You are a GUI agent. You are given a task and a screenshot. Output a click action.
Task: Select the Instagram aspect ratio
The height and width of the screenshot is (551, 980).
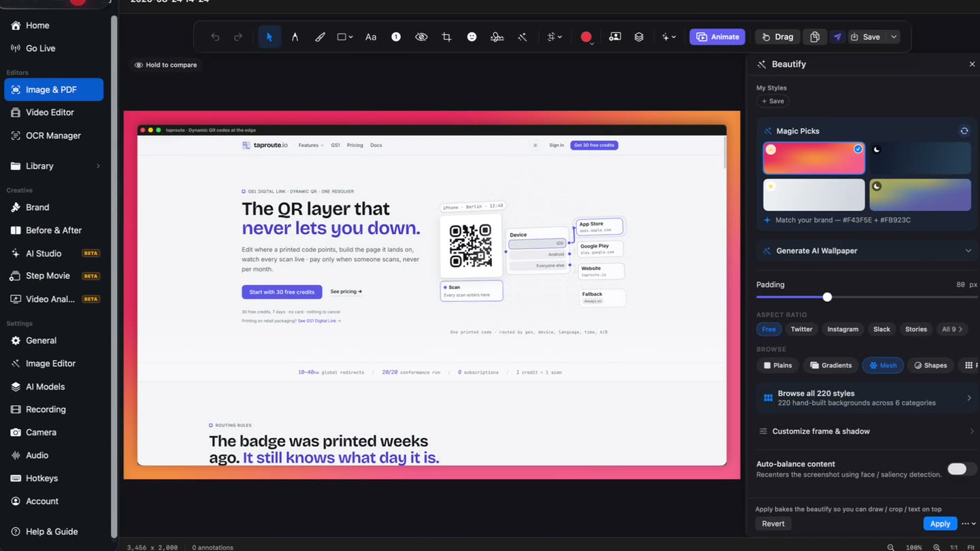tap(843, 329)
